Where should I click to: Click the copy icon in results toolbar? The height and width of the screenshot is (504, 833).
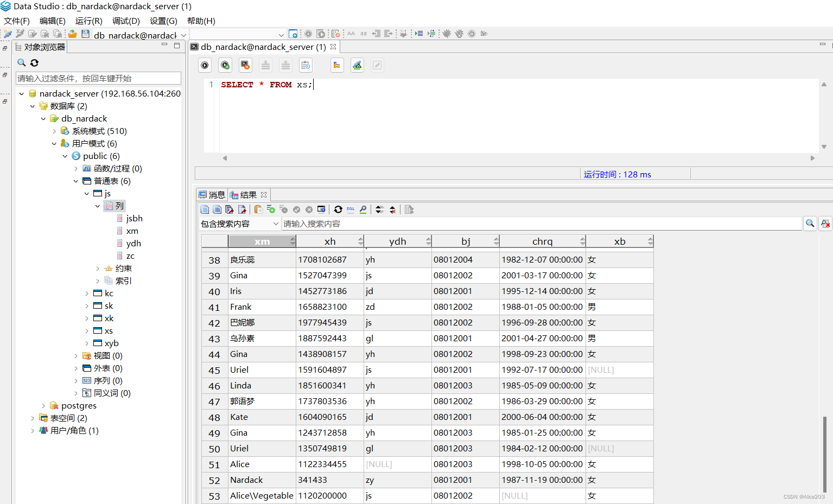[x=205, y=209]
